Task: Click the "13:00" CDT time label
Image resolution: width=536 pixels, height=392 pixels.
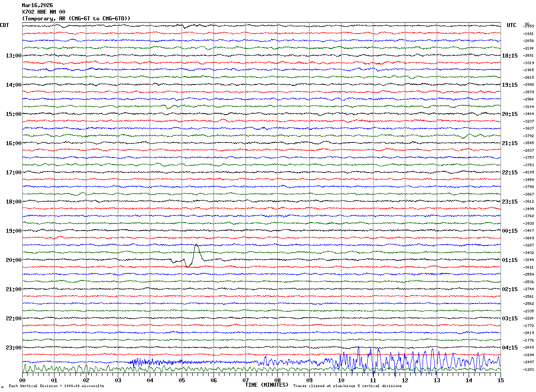Action: pyautogui.click(x=13, y=56)
